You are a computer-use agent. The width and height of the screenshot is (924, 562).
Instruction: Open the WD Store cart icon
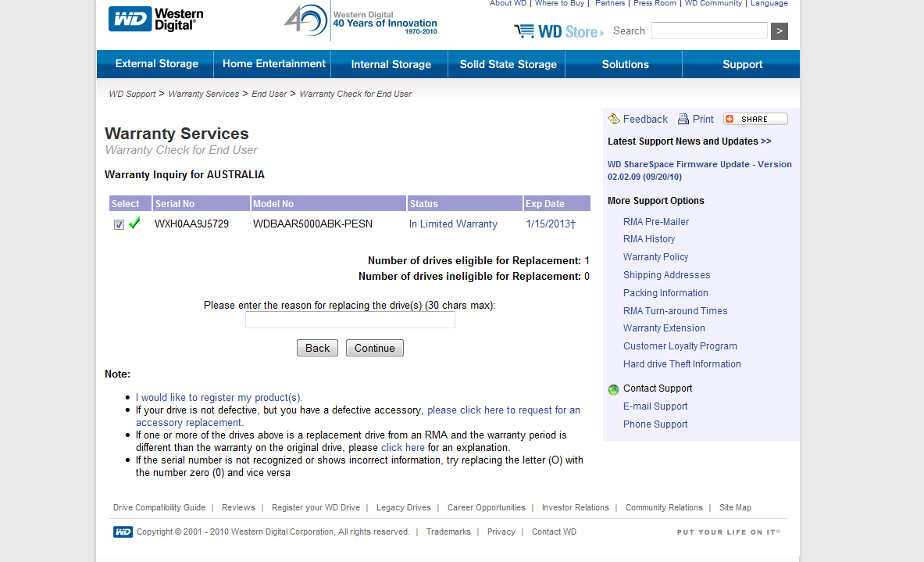click(524, 30)
